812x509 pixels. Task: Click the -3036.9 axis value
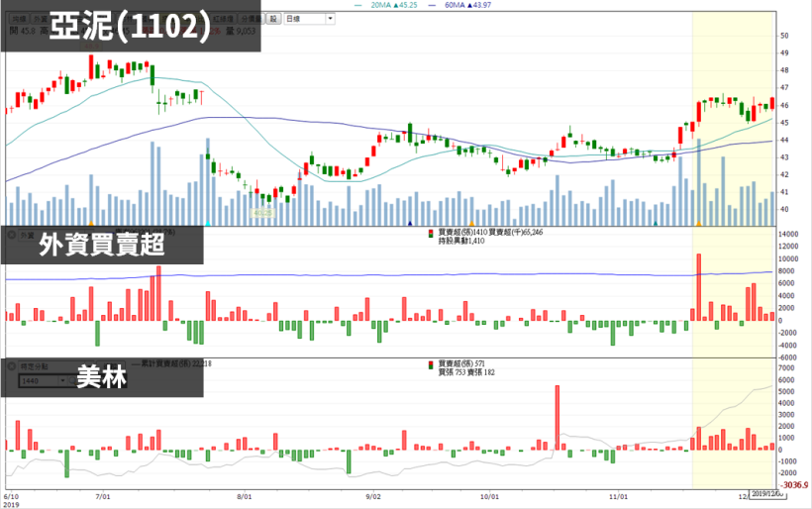[794, 485]
